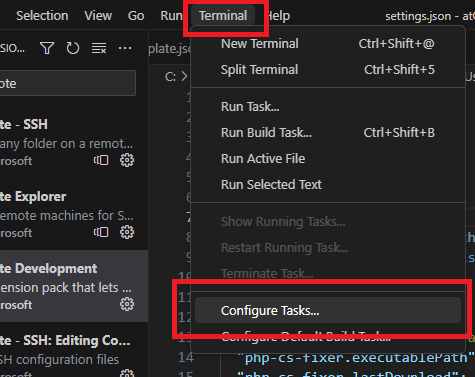
Task: Open the Selection menu
Action: [42, 16]
